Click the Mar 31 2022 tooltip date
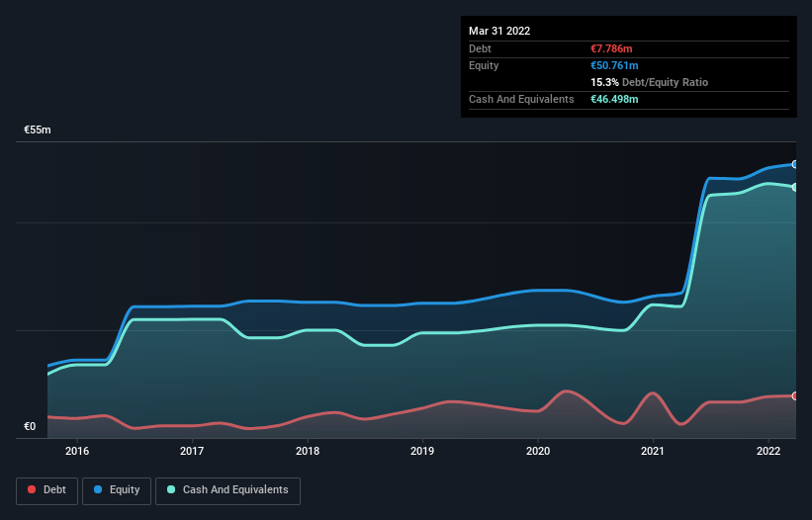Image resolution: width=812 pixels, height=520 pixels. click(499, 31)
